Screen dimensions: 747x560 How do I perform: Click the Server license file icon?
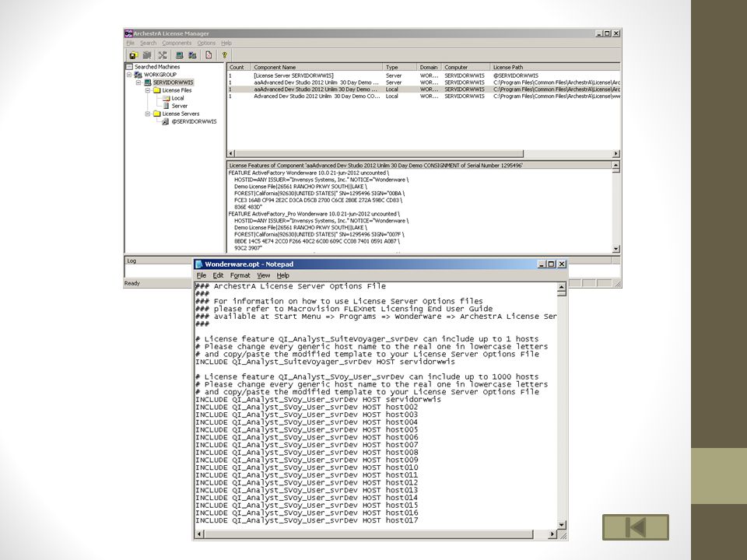pyautogui.click(x=167, y=106)
